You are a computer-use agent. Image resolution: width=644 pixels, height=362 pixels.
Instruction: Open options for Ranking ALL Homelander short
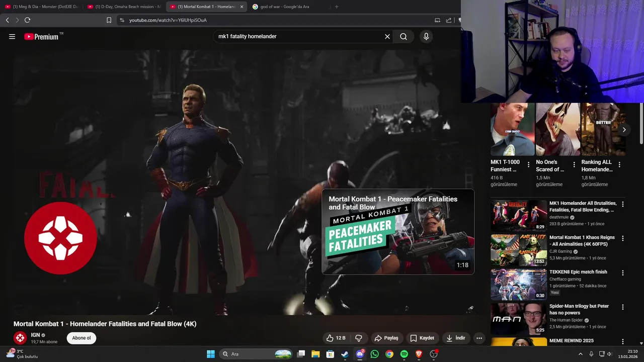click(x=619, y=164)
